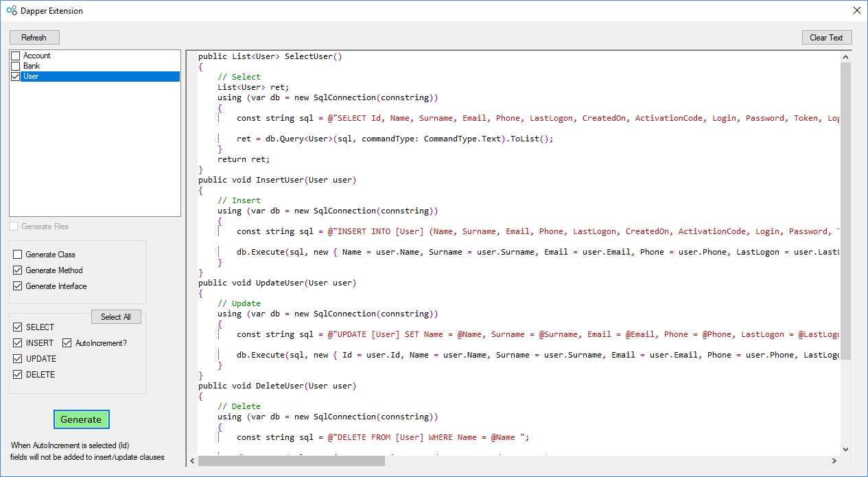Click the Dapper Extension title bar icon

tap(10, 10)
